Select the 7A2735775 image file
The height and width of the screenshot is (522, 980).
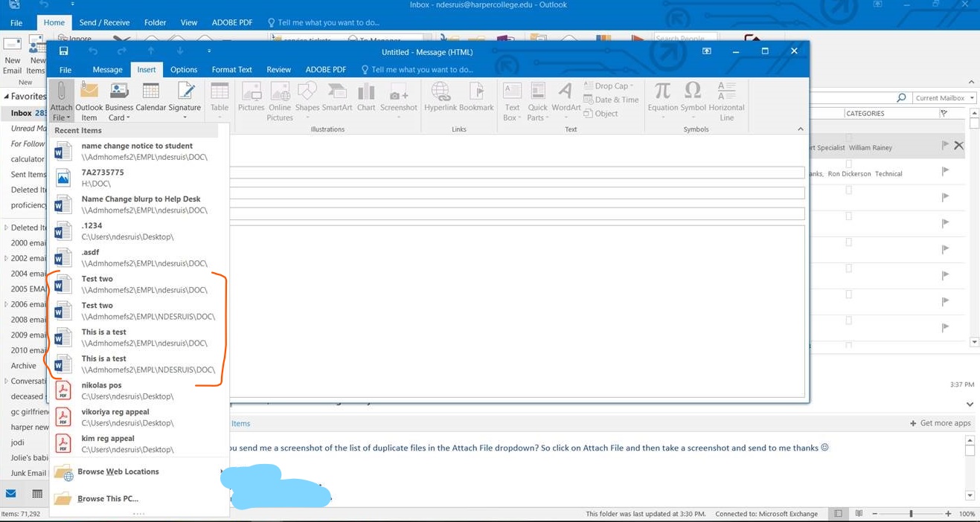[139, 178]
